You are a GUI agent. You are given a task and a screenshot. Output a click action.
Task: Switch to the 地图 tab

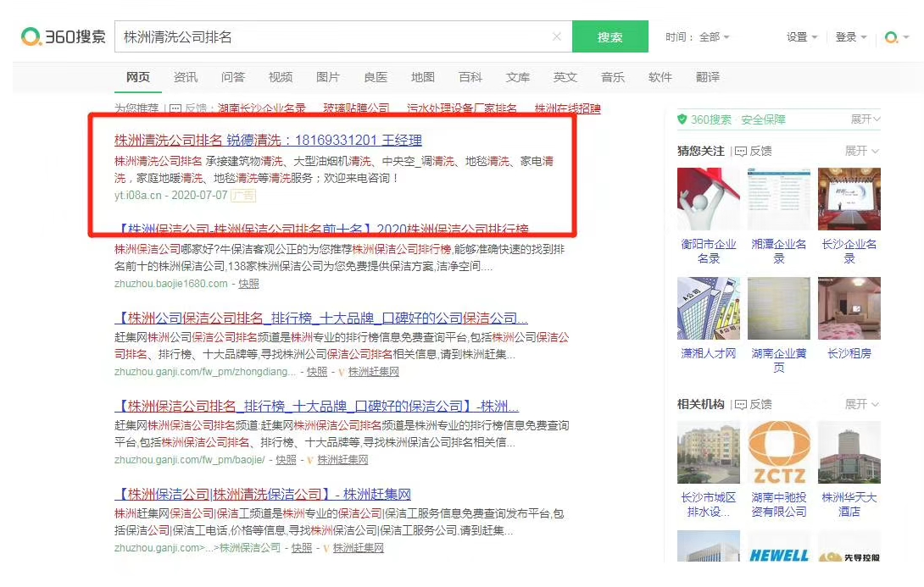pyautogui.click(x=422, y=77)
